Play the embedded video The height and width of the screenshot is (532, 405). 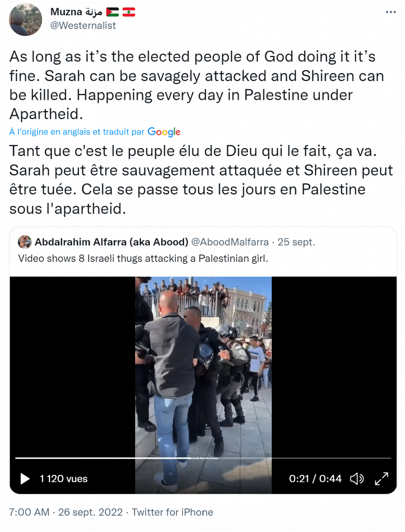point(25,478)
